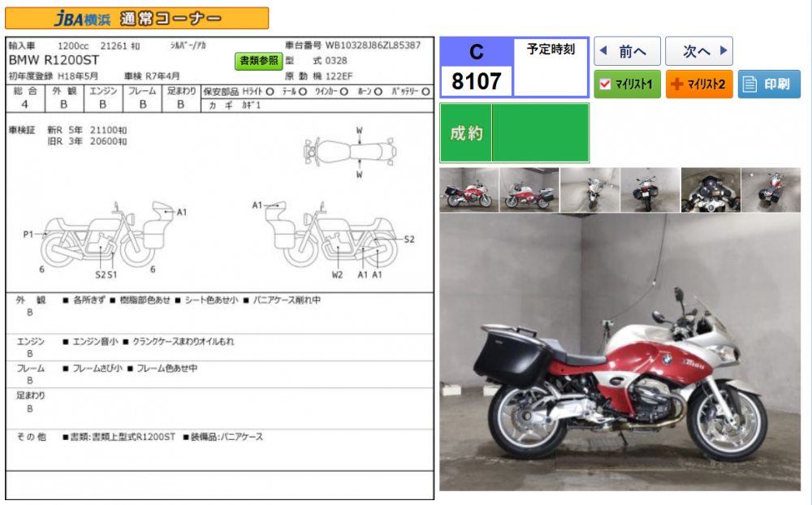Click the lot number 8107
The height and width of the screenshot is (505, 812).
[x=477, y=81]
